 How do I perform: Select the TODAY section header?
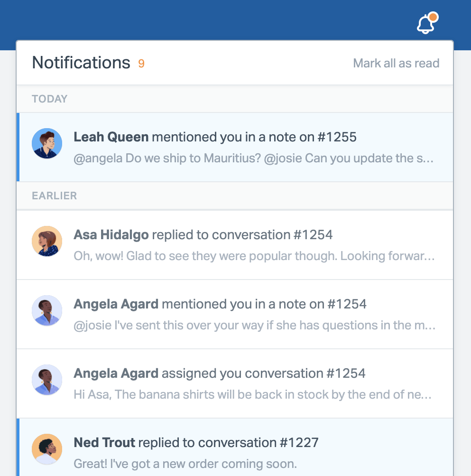[50, 99]
